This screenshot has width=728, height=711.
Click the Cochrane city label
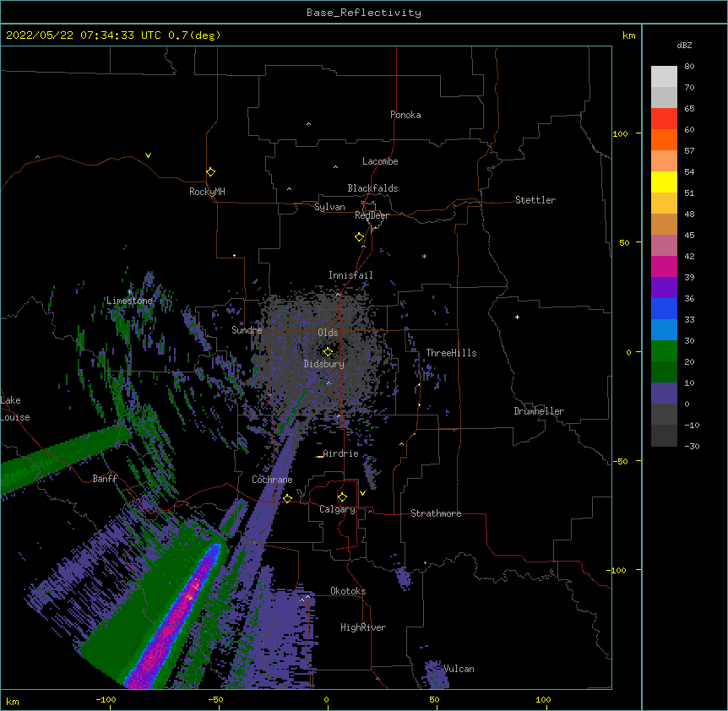pyautogui.click(x=272, y=480)
